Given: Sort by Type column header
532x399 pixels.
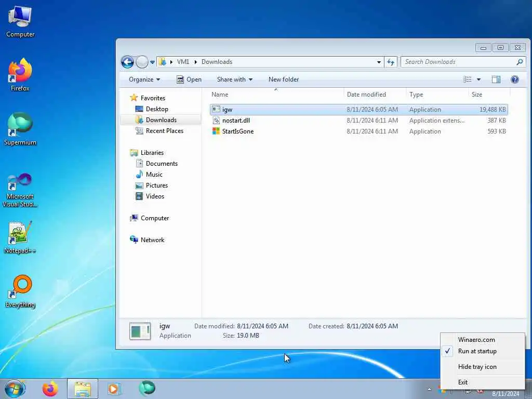Looking at the screenshot, I should click(437, 95).
